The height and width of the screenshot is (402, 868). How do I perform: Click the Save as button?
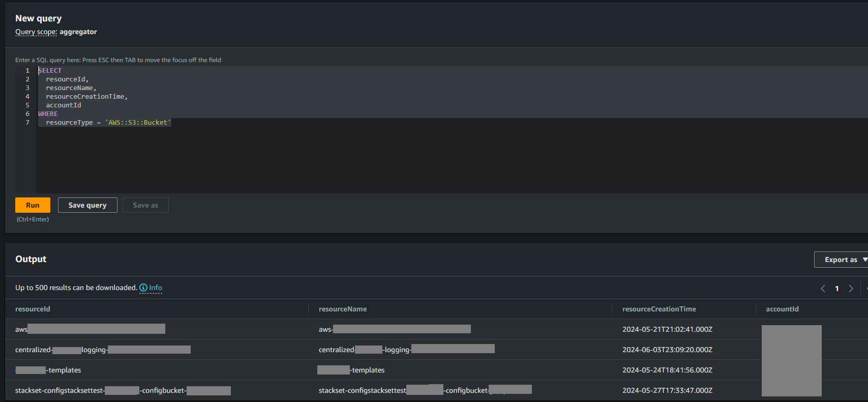145,205
